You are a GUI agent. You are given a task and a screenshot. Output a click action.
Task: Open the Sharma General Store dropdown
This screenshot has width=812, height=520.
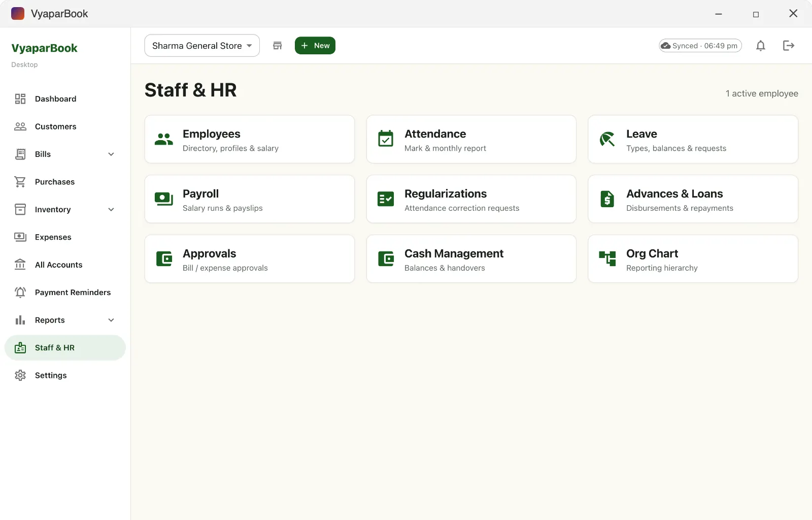pos(202,46)
